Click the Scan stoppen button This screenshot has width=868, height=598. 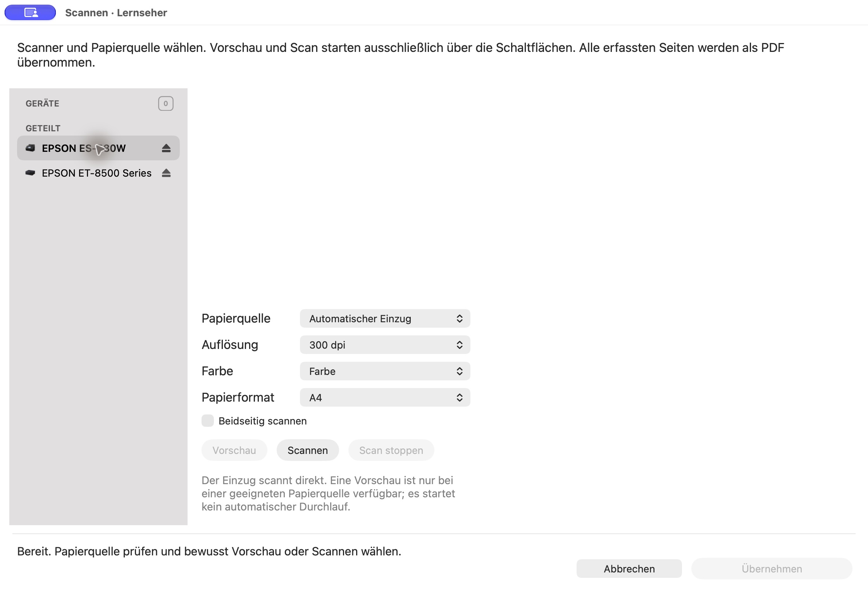point(391,450)
